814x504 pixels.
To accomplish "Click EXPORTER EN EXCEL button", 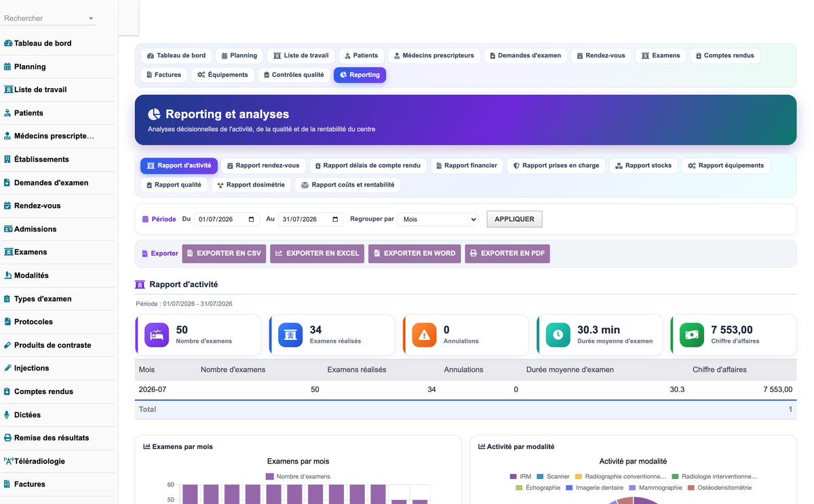I will (x=317, y=254).
